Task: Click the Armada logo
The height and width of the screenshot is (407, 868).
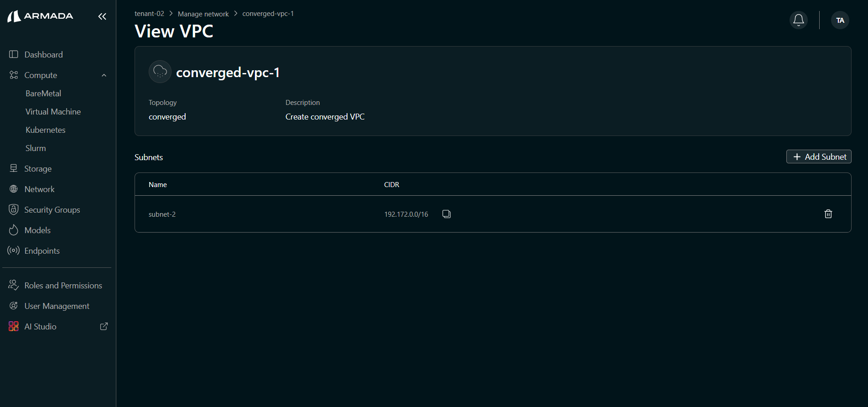Action: (40, 16)
